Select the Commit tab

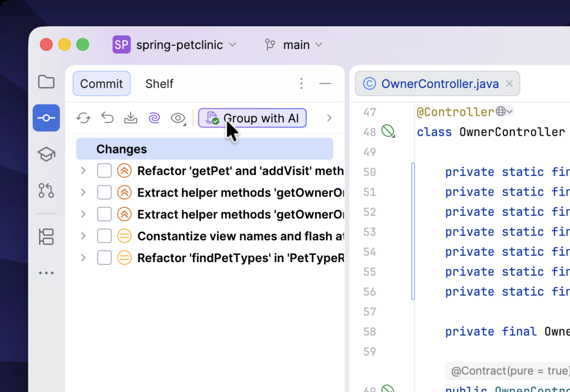(x=101, y=84)
